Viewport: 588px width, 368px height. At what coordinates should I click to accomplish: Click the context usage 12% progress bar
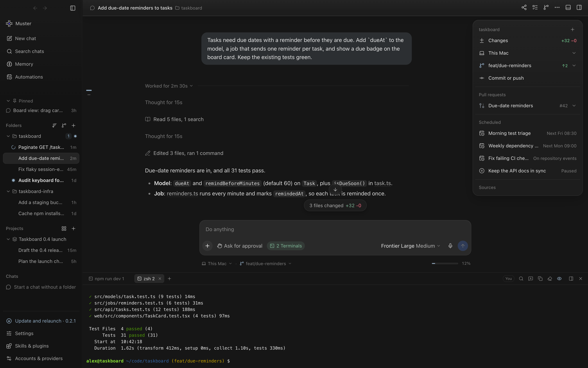(445, 263)
